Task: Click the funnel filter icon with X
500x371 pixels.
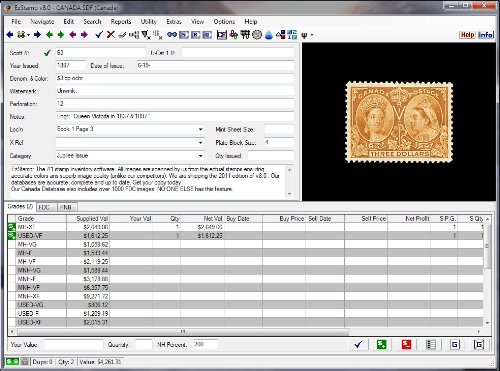Action: (x=146, y=35)
